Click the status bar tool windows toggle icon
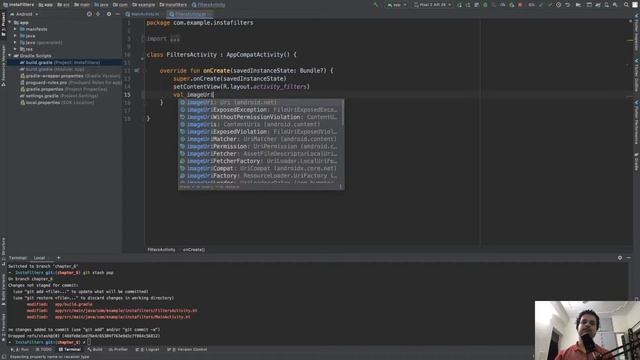 3,356
